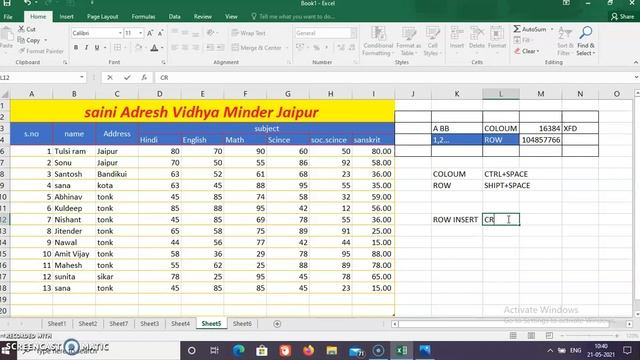Select the Sheet1 tab
The image size is (640, 360).
coord(56,324)
